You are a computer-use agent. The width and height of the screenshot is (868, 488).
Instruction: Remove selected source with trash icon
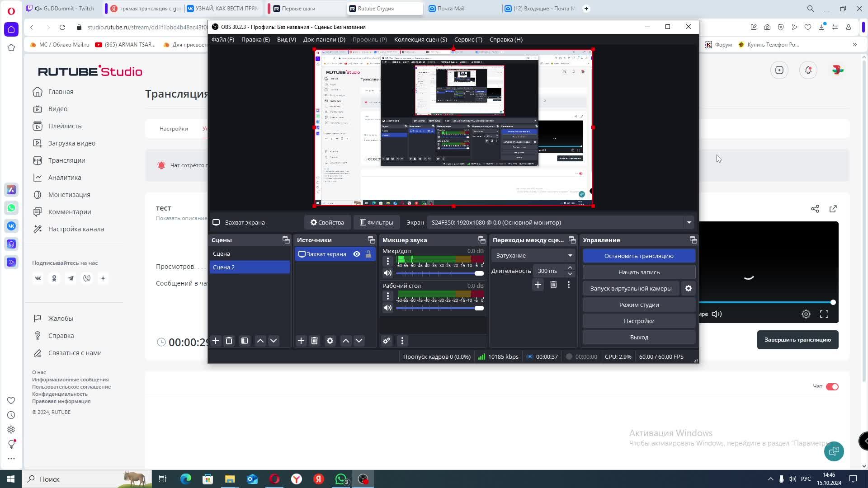(315, 341)
